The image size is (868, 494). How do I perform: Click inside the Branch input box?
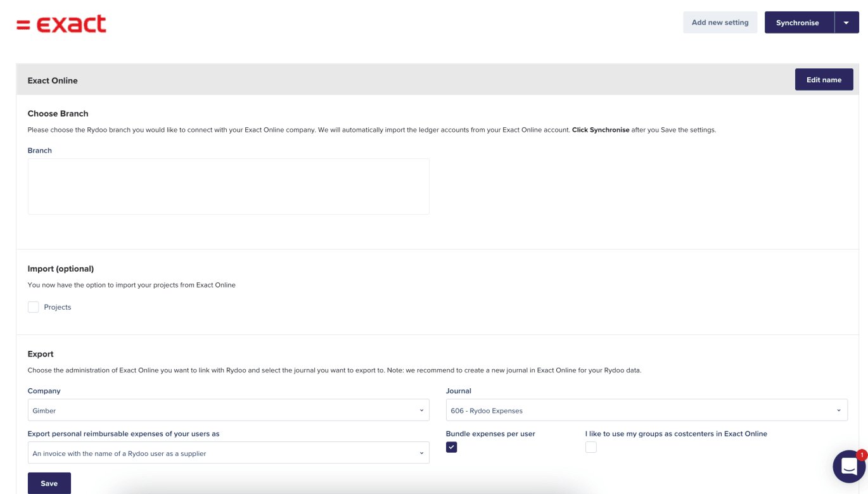[228, 186]
